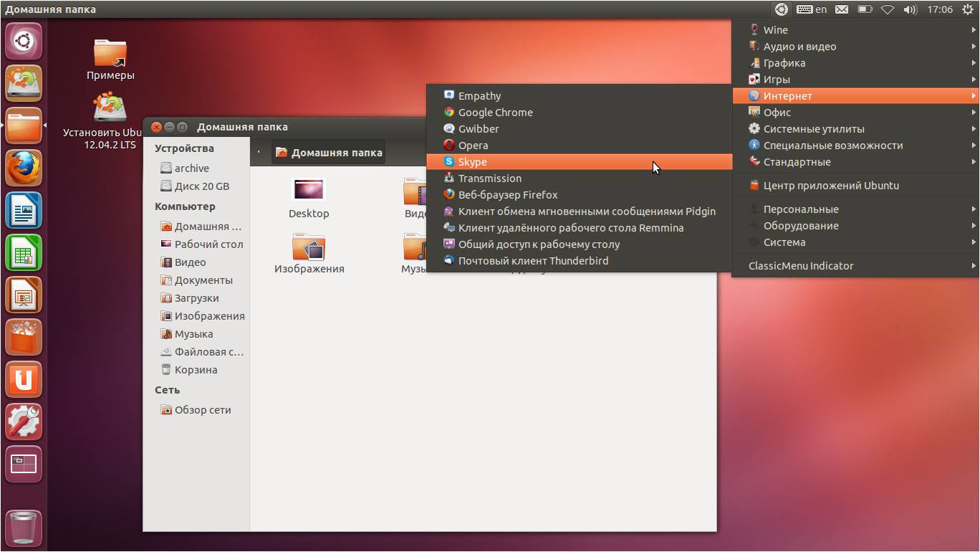Launch Opera from the Internet submenu
The height and width of the screenshot is (552, 980).
(x=579, y=146)
